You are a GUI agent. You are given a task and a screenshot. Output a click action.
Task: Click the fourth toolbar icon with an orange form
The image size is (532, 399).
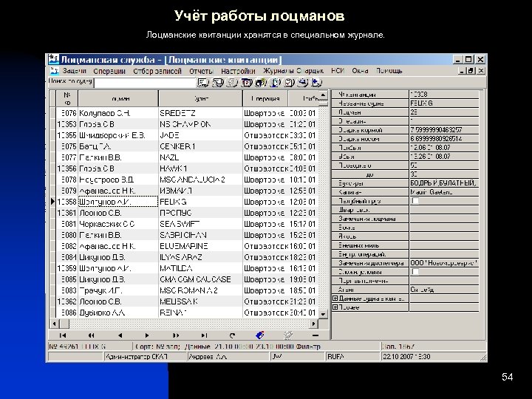click(x=247, y=83)
